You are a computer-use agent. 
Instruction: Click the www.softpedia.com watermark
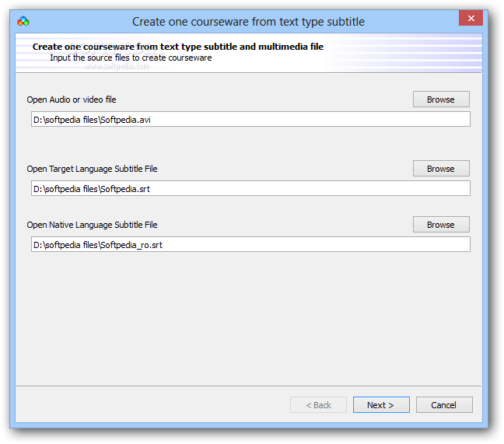coord(117,67)
